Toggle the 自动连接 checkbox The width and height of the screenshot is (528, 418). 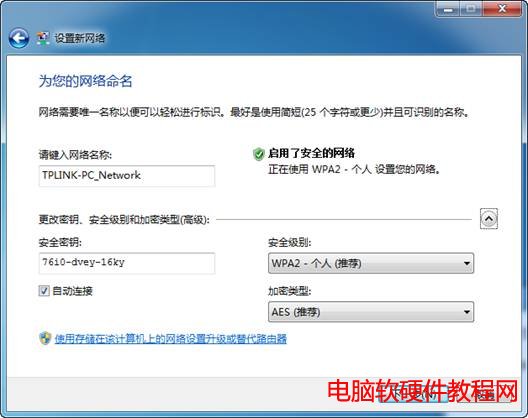44,291
